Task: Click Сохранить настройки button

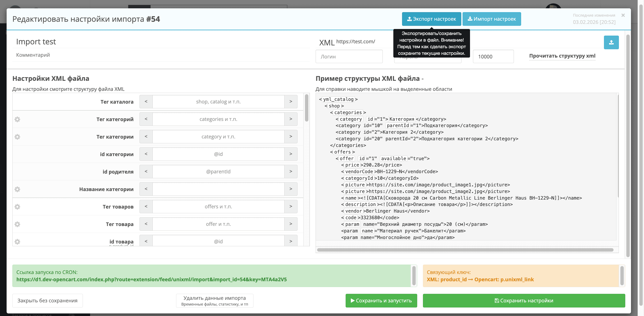Action: click(x=524, y=300)
